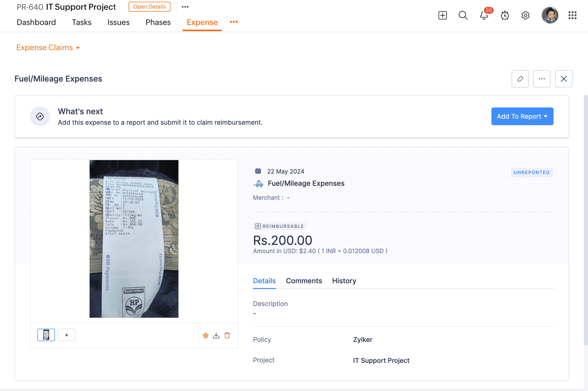Open notifications bell with 30 badge

pos(484,15)
